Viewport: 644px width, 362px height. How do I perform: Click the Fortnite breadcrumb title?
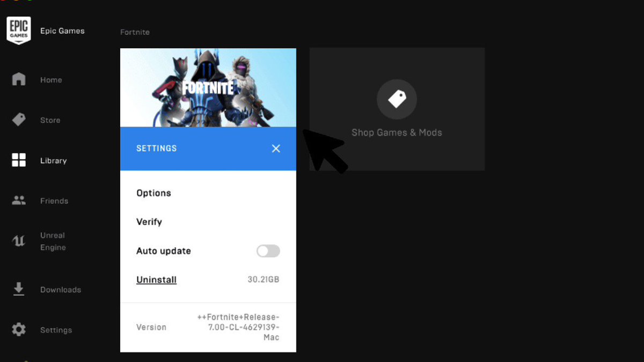point(135,32)
